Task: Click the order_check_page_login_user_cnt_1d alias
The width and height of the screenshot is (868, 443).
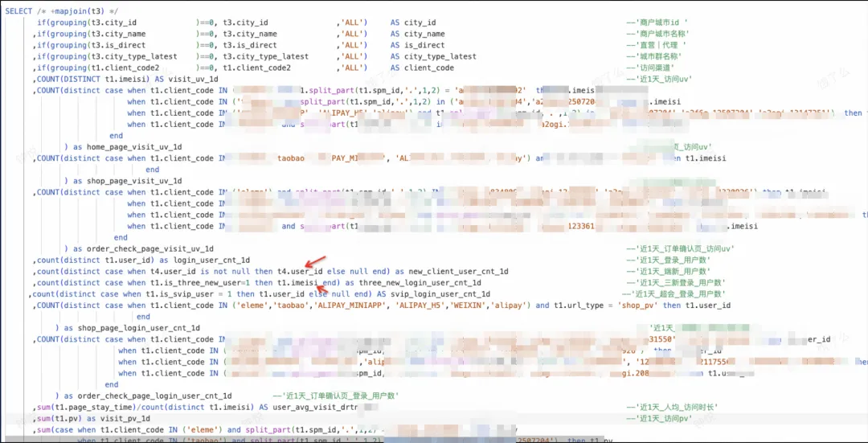Action: tap(154, 396)
